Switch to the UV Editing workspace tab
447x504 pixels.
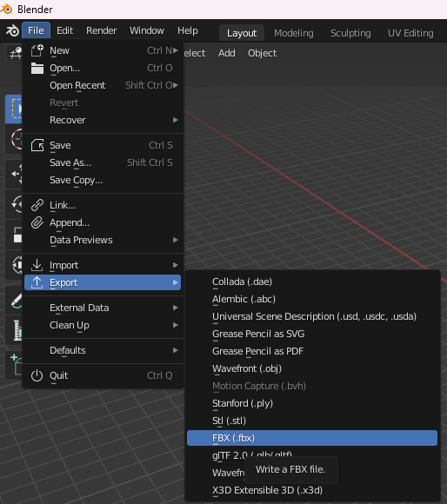(x=410, y=33)
